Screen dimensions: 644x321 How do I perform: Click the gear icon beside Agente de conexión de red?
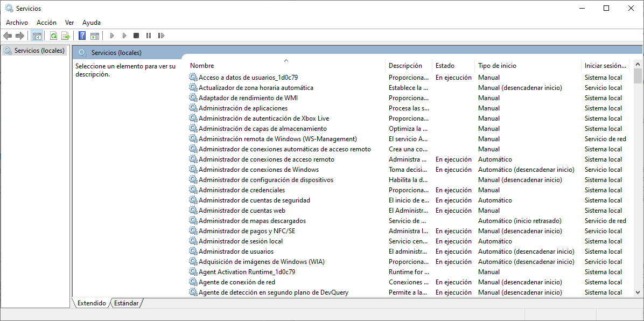(x=193, y=282)
